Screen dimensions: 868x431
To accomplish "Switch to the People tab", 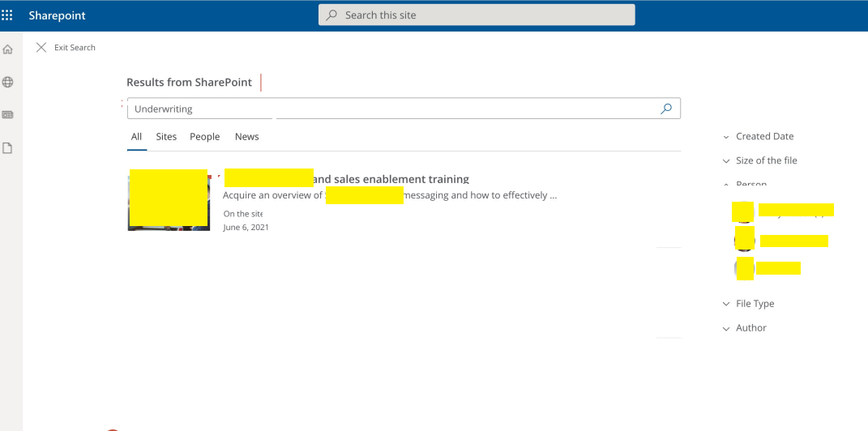I will tap(205, 137).
